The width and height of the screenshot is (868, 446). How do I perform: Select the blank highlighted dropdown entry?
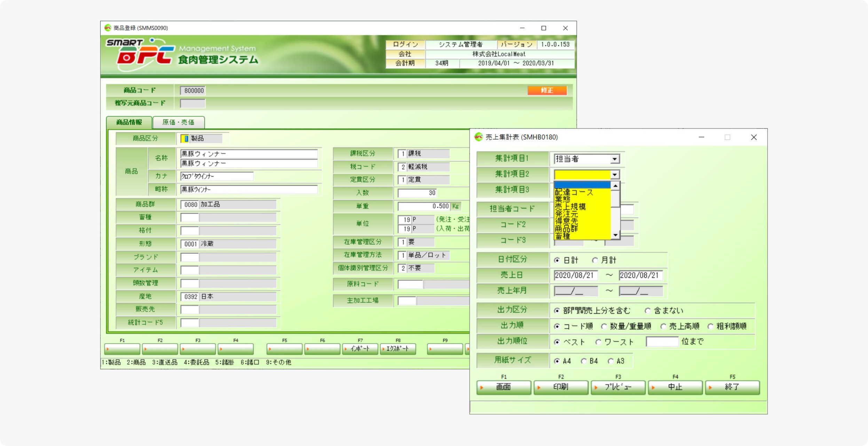(x=582, y=185)
